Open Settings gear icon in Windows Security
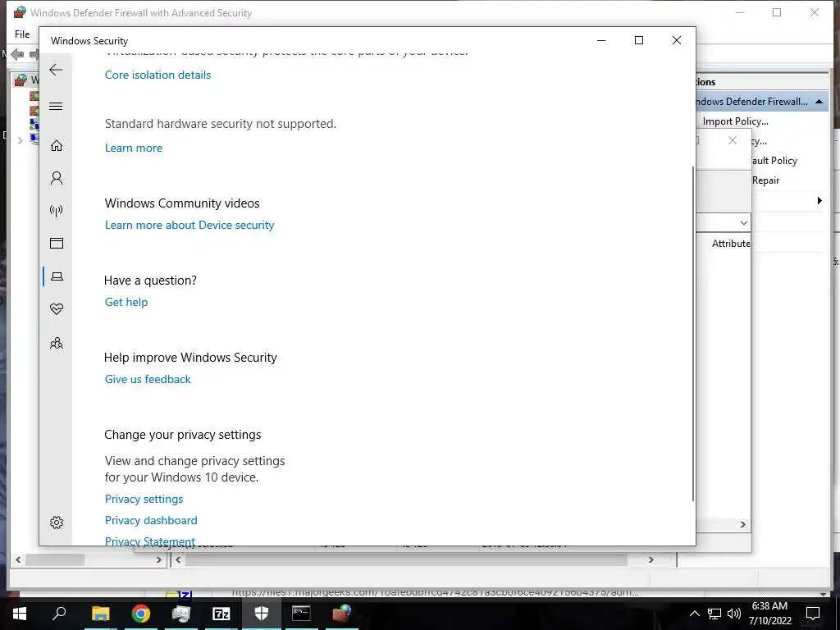Screen dimensions: 840x630 [x=57, y=523]
